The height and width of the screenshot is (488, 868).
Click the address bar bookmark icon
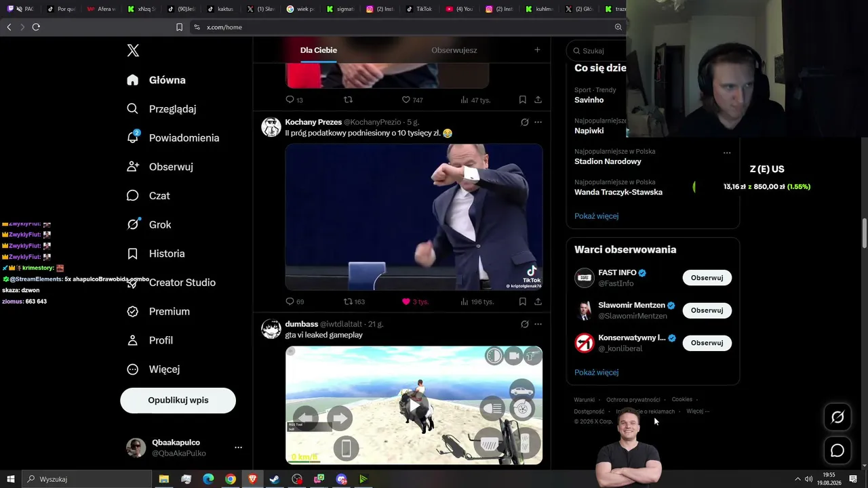point(179,27)
